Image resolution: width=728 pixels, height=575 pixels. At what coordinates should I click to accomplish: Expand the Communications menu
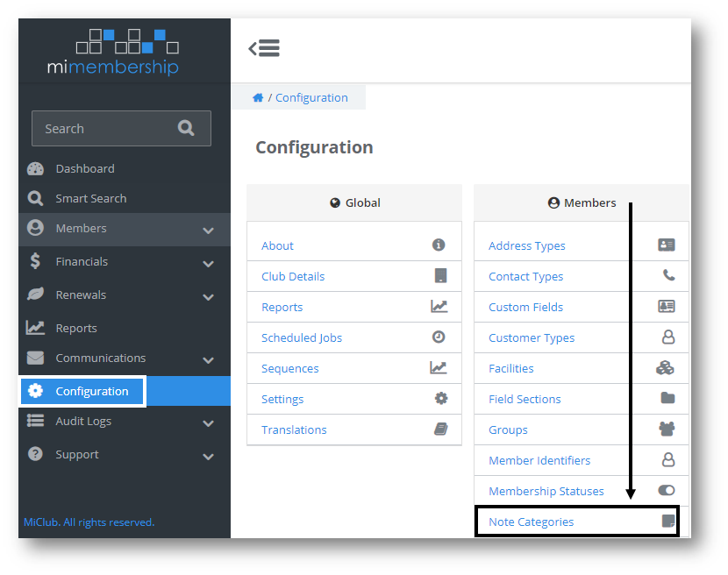click(95, 358)
